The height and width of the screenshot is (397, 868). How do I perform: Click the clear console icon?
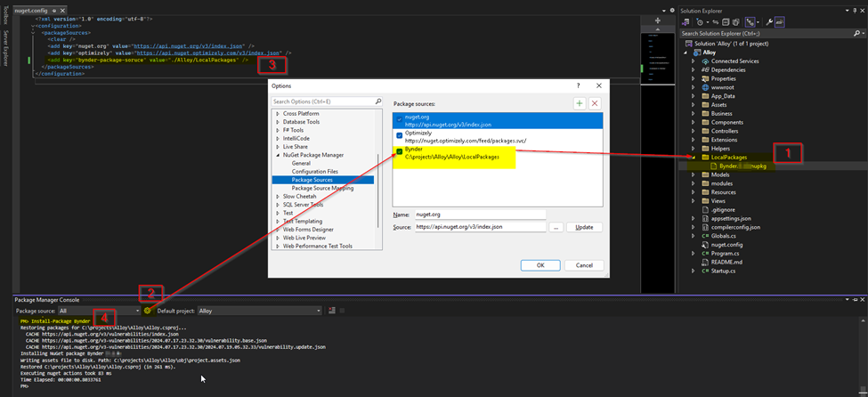(331, 311)
